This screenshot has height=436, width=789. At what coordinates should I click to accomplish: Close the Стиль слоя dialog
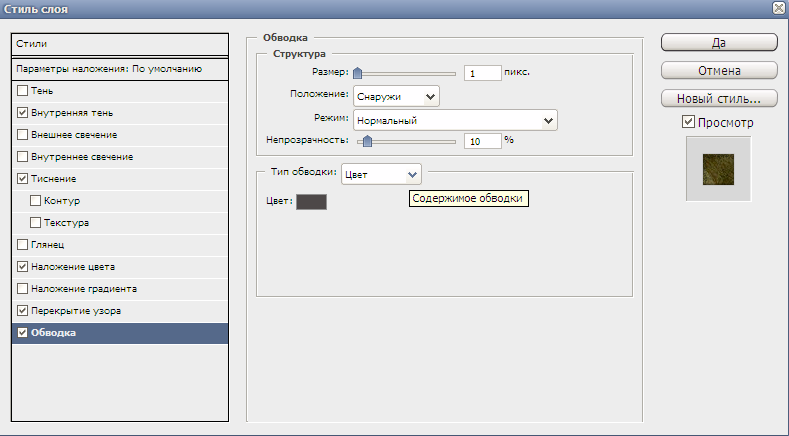click(x=778, y=8)
